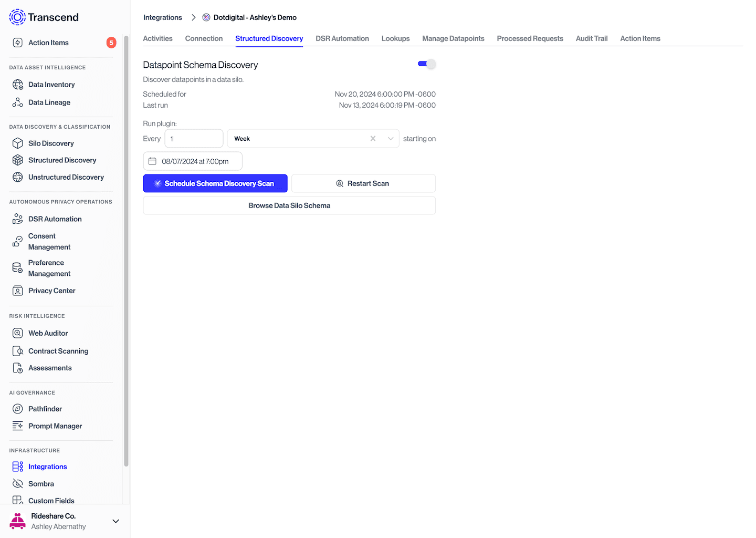This screenshot has width=756, height=538.
Task: Open the Prompt Manager
Action: tap(55, 426)
